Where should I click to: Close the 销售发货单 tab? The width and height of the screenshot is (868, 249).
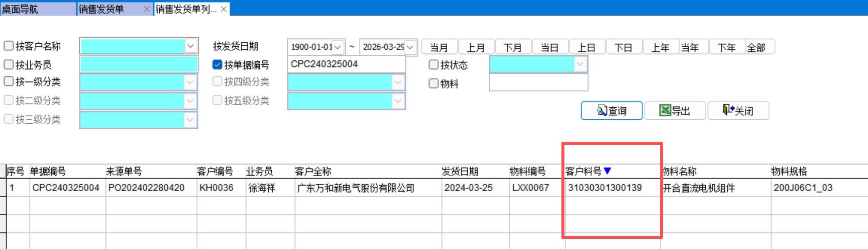tap(147, 9)
